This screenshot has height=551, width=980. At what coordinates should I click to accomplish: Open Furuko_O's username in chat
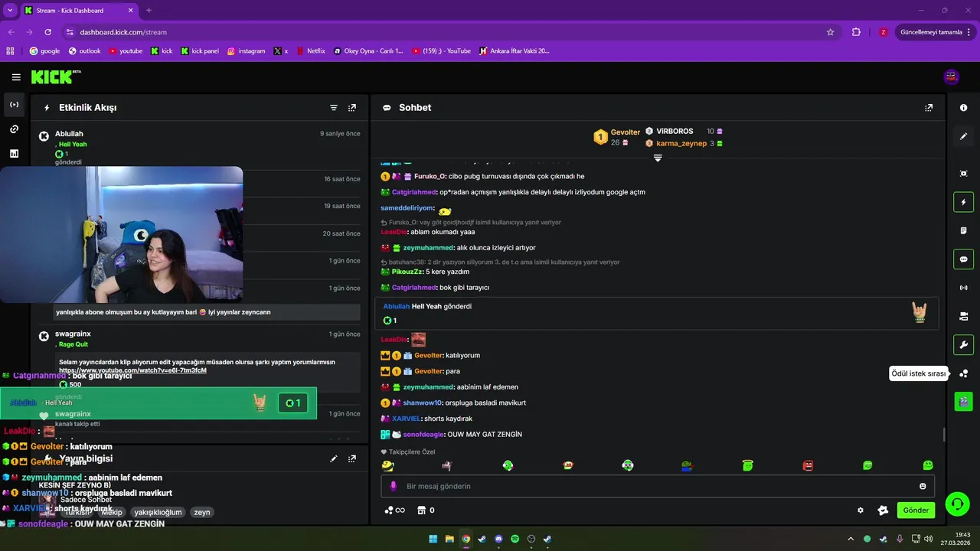click(430, 176)
